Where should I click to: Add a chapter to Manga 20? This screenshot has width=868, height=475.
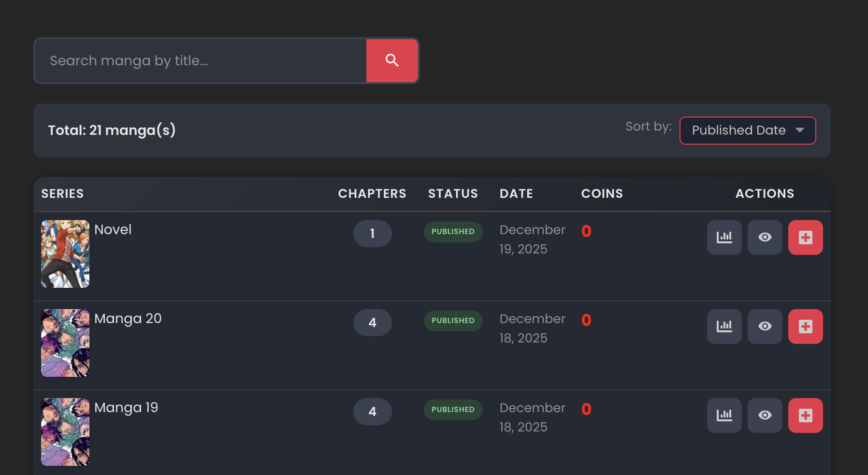click(805, 326)
